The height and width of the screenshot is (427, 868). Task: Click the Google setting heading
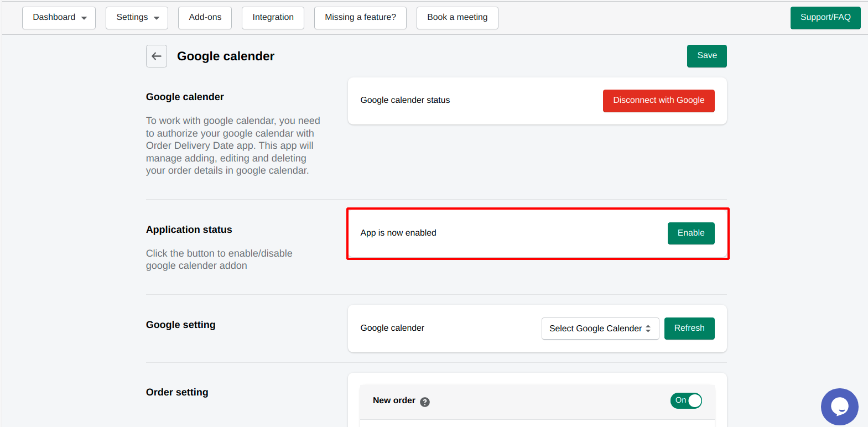(181, 325)
